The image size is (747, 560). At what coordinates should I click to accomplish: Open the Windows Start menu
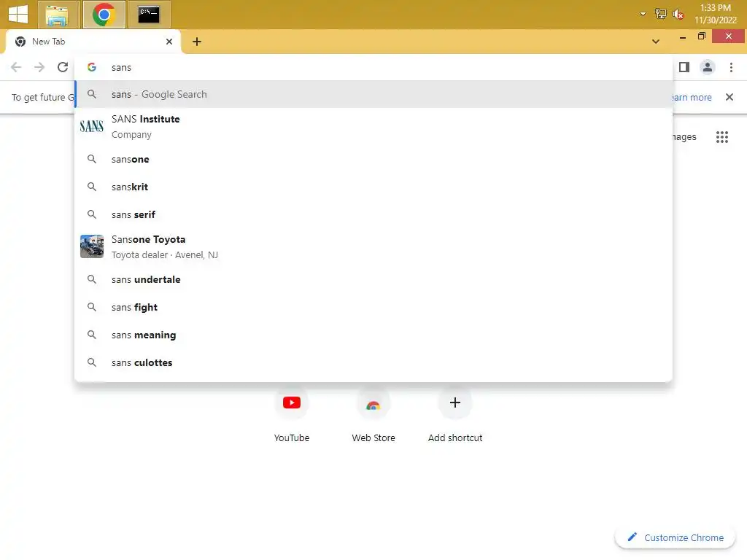18,14
